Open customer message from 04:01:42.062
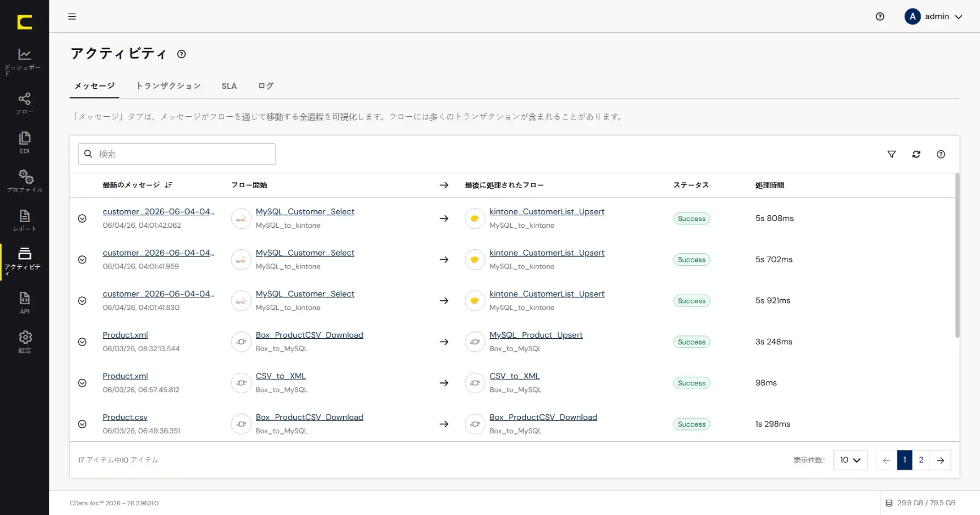 click(x=159, y=211)
